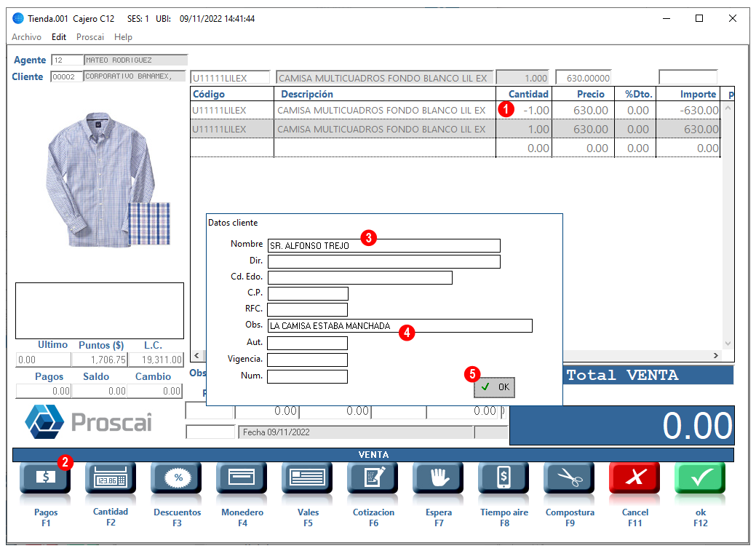Focus the Num. field
The width and height of the screenshot is (756, 551).
point(308,376)
